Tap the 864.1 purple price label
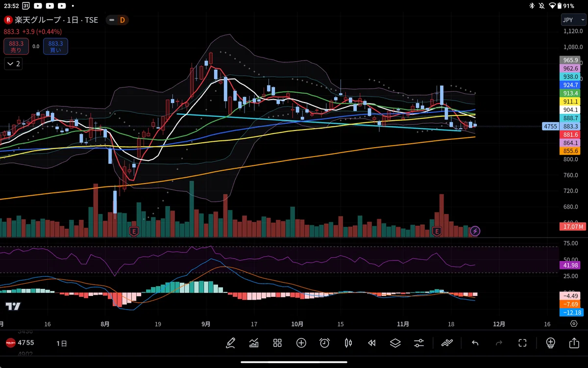This screenshot has width=588, height=368. coord(571,143)
